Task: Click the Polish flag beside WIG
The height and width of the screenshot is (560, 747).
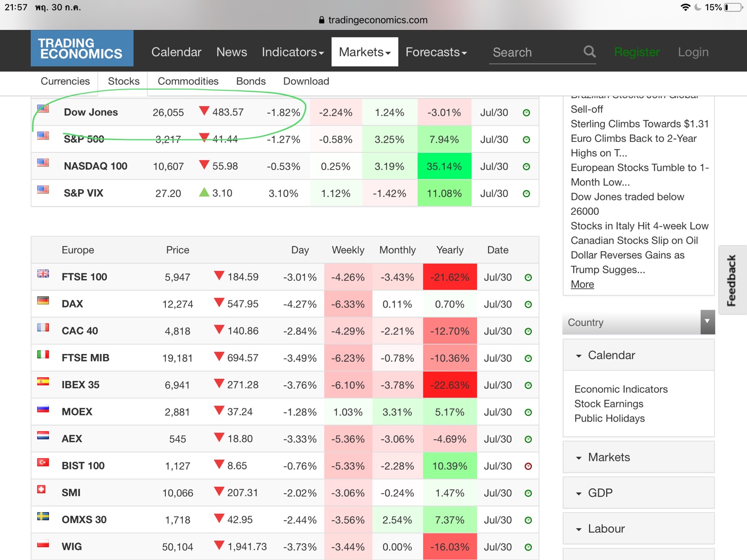Action: 43,543
